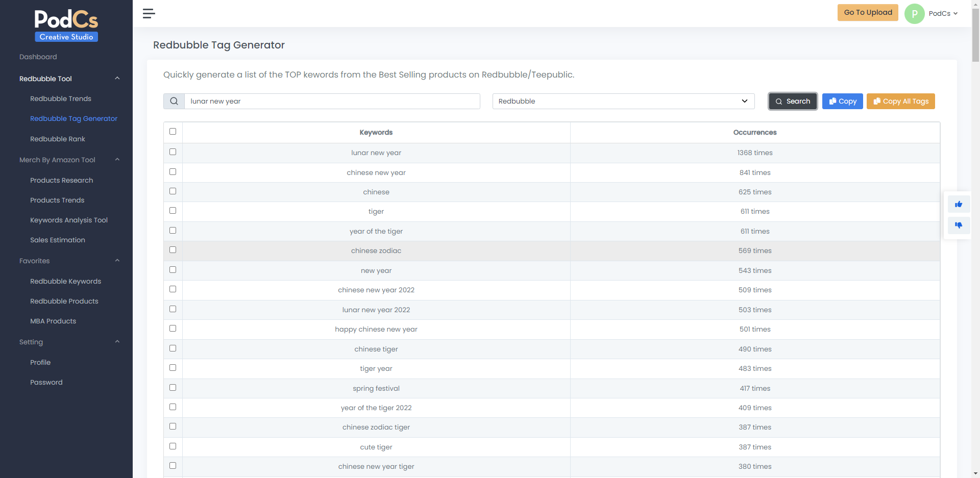Select checkbox for happy chinese new year
Image resolution: width=980 pixels, height=478 pixels.
(x=173, y=329)
